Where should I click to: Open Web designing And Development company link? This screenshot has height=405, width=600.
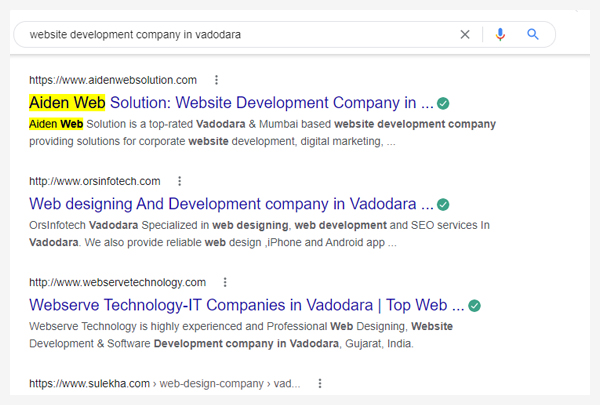click(x=231, y=204)
